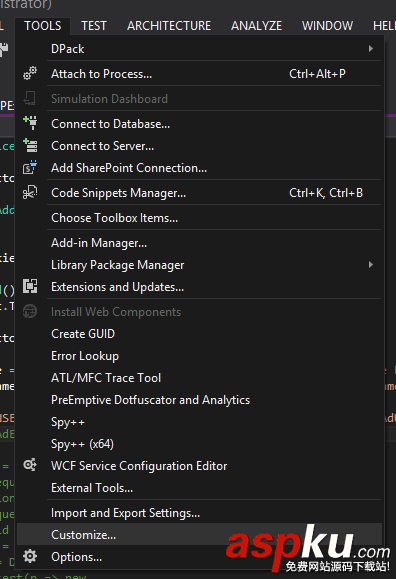Choose Error Lookup
Viewport: 396px width, 579px height.
[x=199, y=356]
